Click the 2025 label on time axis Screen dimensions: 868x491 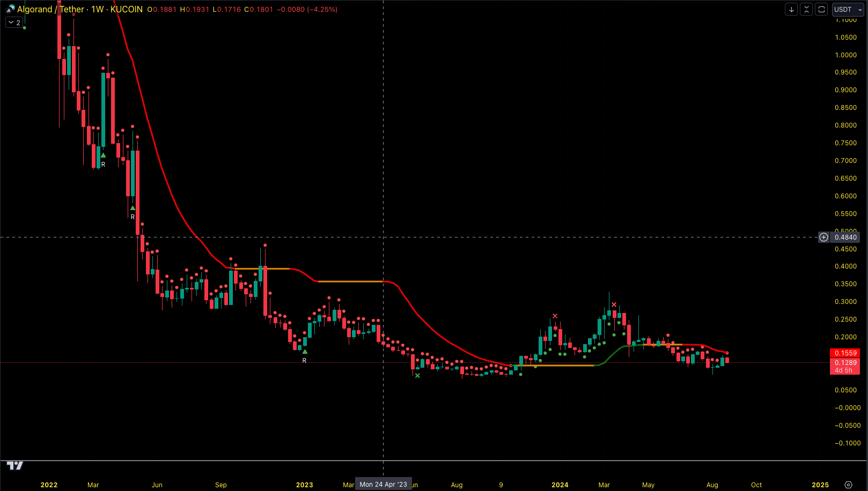820,485
